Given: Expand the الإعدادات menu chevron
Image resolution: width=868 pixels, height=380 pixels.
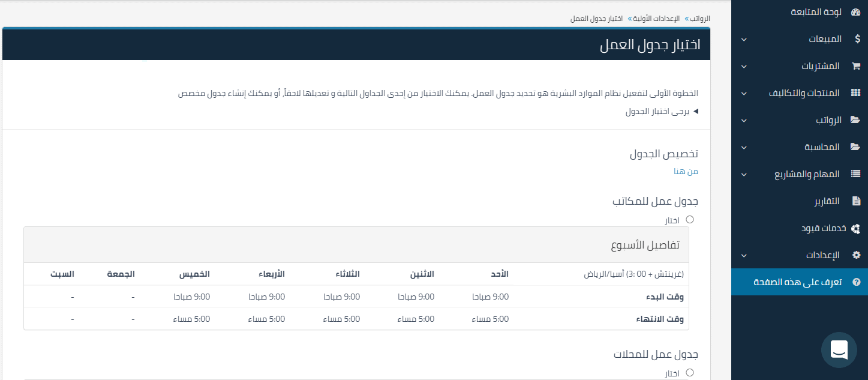Looking at the screenshot, I should [744, 255].
